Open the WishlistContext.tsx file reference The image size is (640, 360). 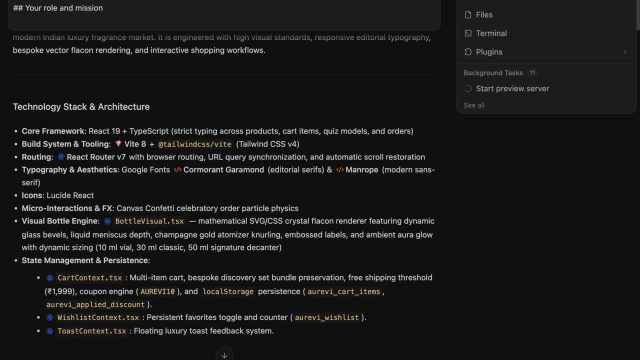pos(98,318)
